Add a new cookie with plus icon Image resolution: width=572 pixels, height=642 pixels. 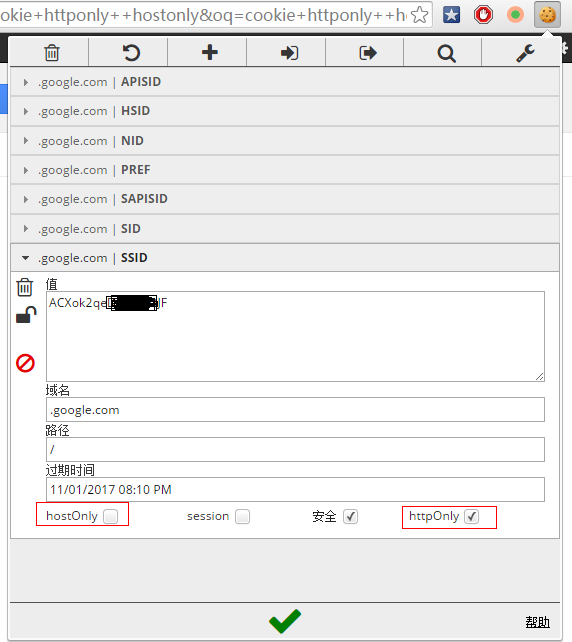(210, 52)
